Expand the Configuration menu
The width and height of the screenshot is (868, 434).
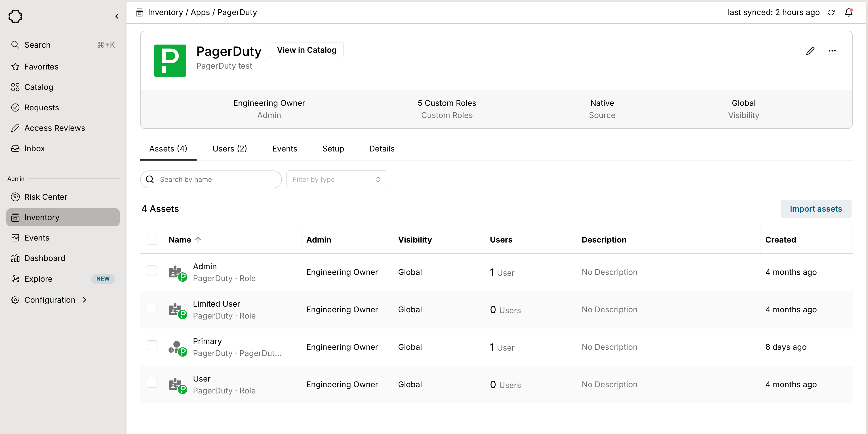pyautogui.click(x=50, y=300)
